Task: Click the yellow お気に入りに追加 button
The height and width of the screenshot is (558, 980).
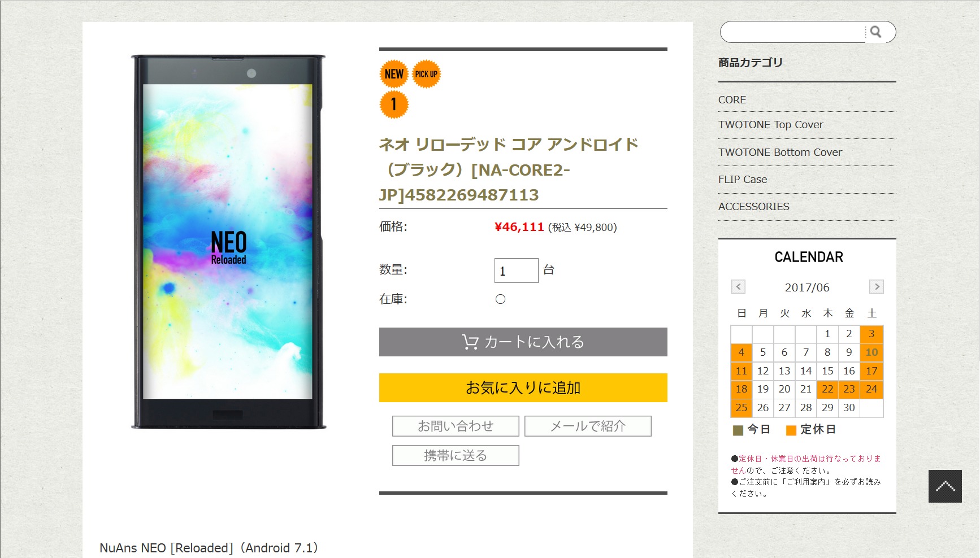Action: coord(523,388)
